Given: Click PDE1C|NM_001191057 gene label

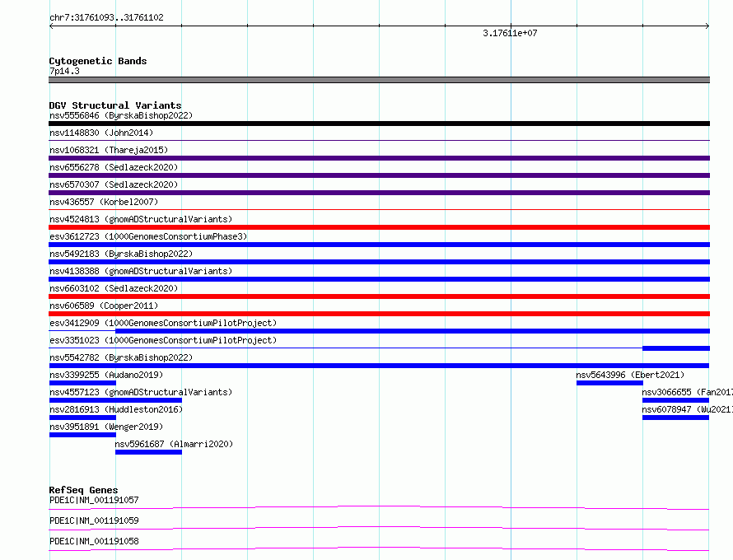Looking at the screenshot, I should point(94,500).
